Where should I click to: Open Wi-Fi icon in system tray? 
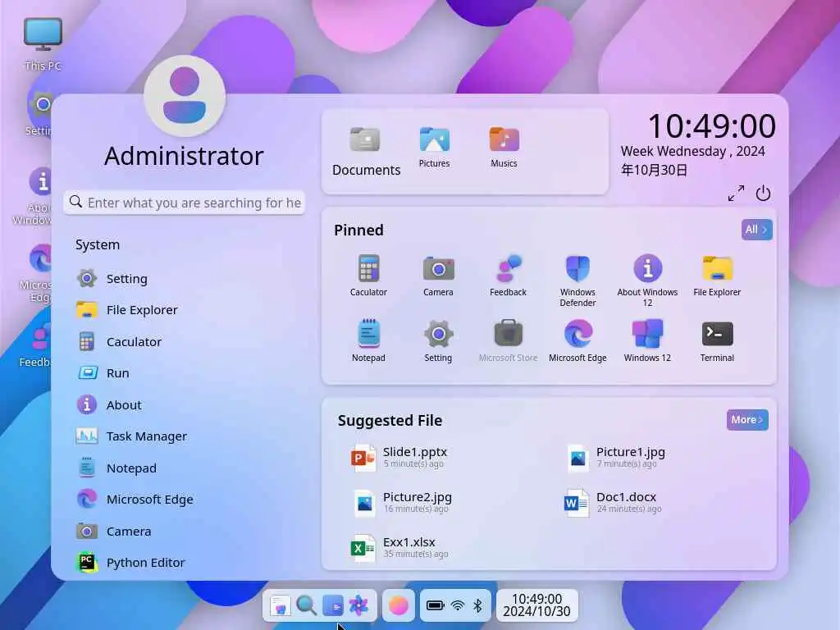458,606
